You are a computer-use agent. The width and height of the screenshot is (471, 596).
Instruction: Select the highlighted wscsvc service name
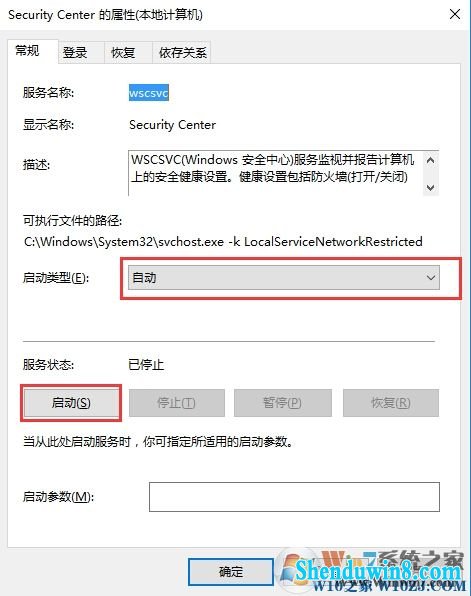[x=149, y=93]
